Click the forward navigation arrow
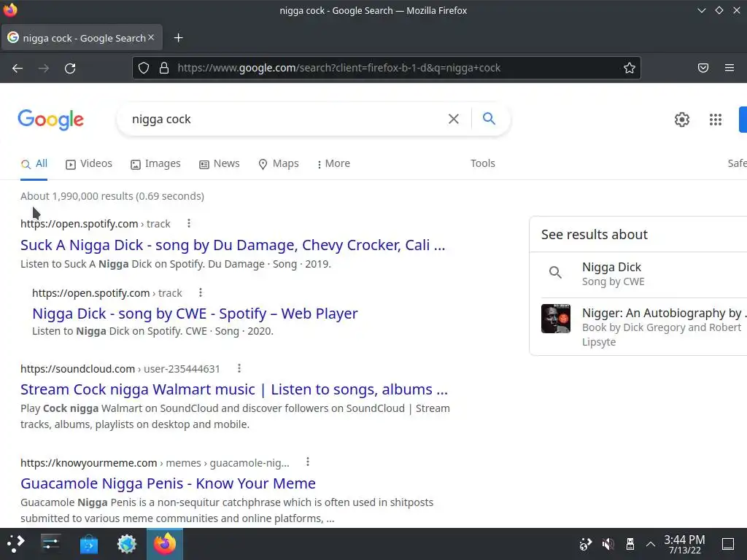 coord(44,68)
